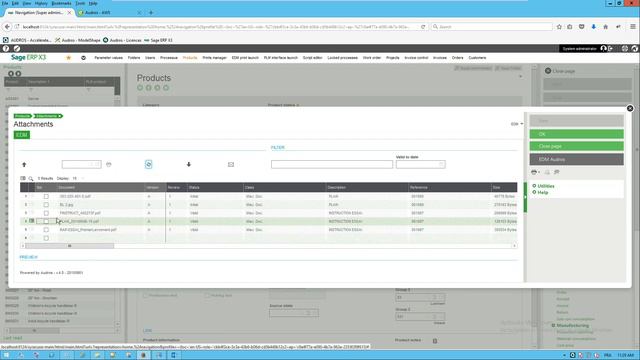Open the calendar picker in Valid to date field
This screenshot has height=360, width=640.
click(x=441, y=164)
